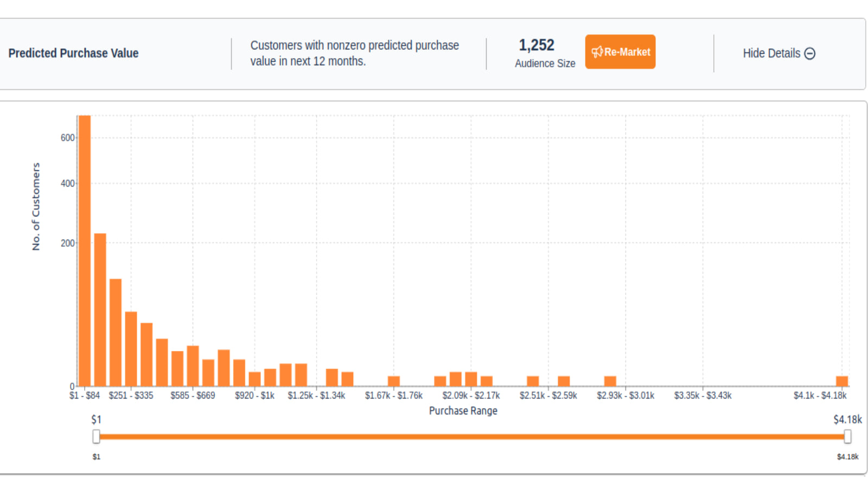Click the nonzero predicted purchase description text
The height and width of the screenshot is (488, 868).
(354, 53)
